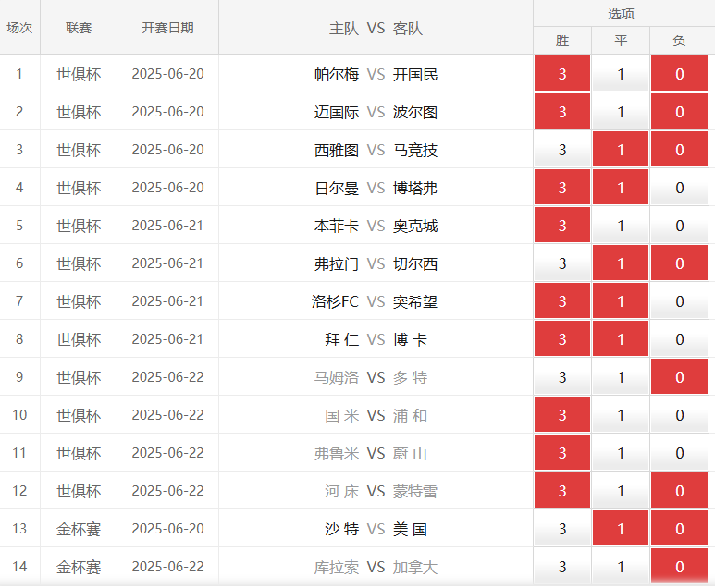The height and width of the screenshot is (588, 715).
Task: Toggle draw option 1 for 迈国际 VS 波尔图
Action: 621,111
